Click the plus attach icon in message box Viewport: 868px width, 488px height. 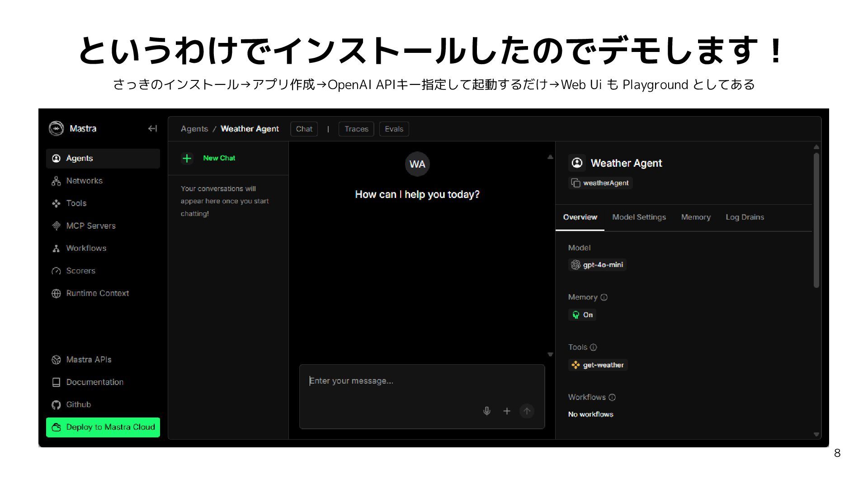[x=507, y=411]
